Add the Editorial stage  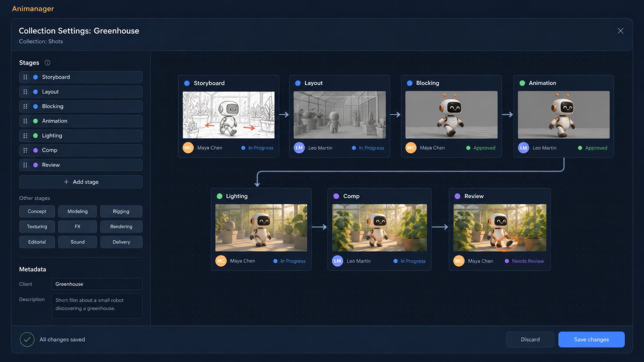tap(37, 242)
